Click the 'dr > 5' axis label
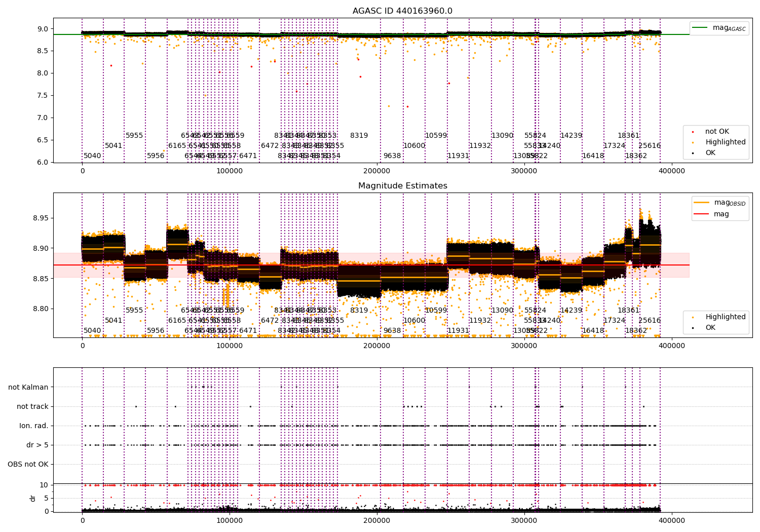Image resolution: width=760 pixels, height=532 pixels. (x=37, y=445)
